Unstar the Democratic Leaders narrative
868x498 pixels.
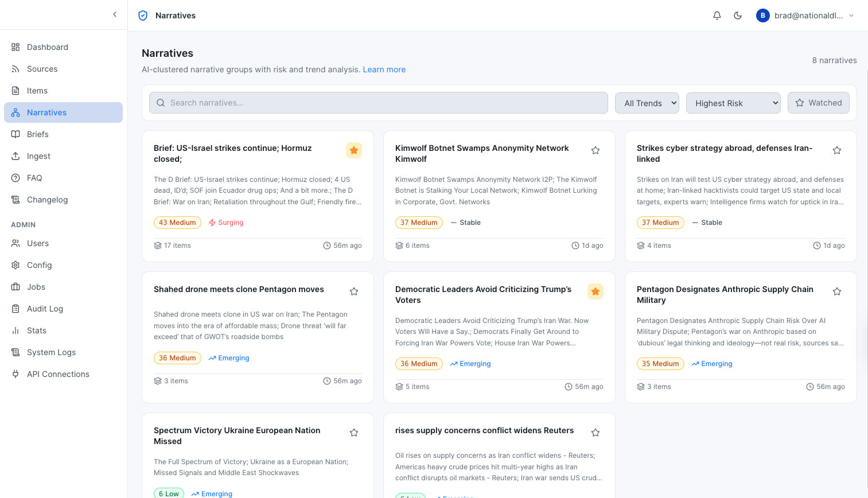pos(595,291)
